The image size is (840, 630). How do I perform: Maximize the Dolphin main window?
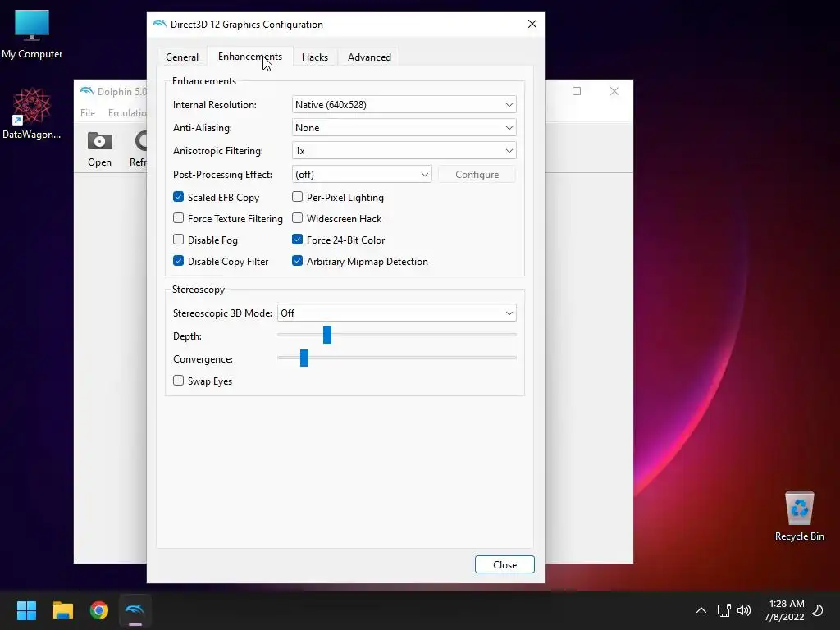[x=577, y=91]
